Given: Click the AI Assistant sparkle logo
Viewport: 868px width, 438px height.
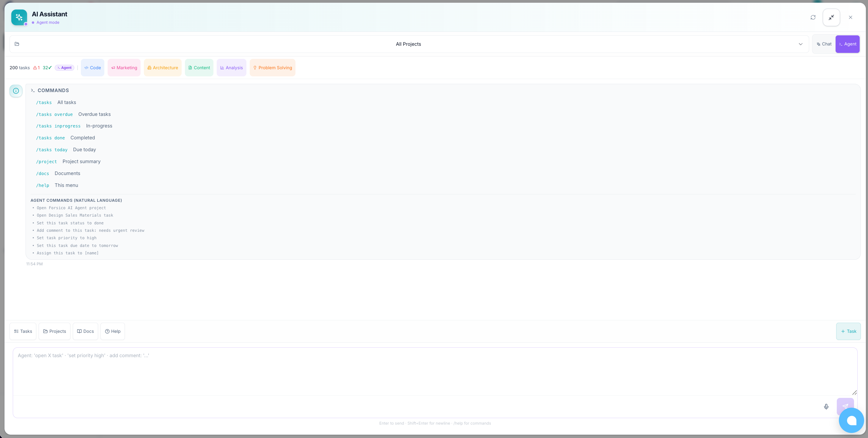Looking at the screenshot, I should coord(19,17).
